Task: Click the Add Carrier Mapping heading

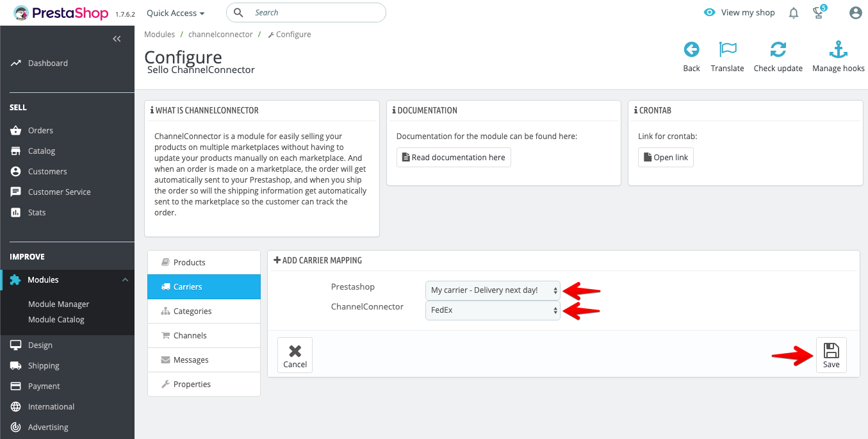Action: [318, 260]
